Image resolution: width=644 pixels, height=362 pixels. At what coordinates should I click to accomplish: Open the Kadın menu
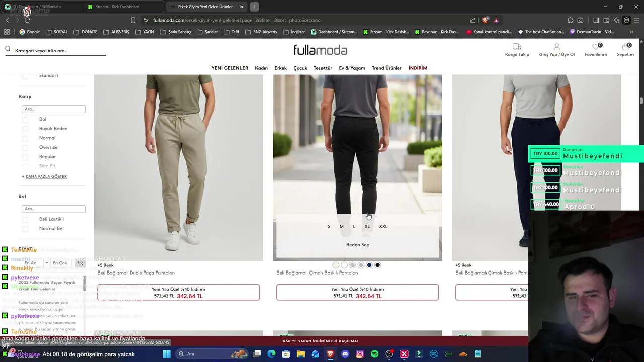pyautogui.click(x=261, y=68)
